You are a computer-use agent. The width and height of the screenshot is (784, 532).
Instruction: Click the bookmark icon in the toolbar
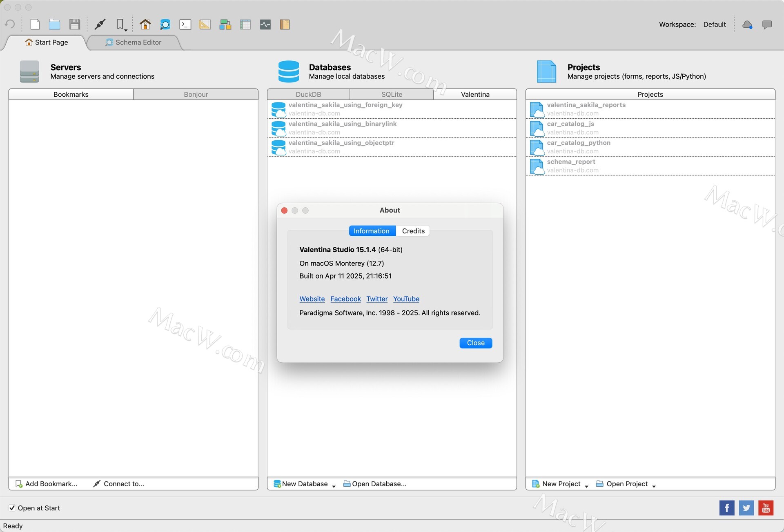[x=120, y=24]
